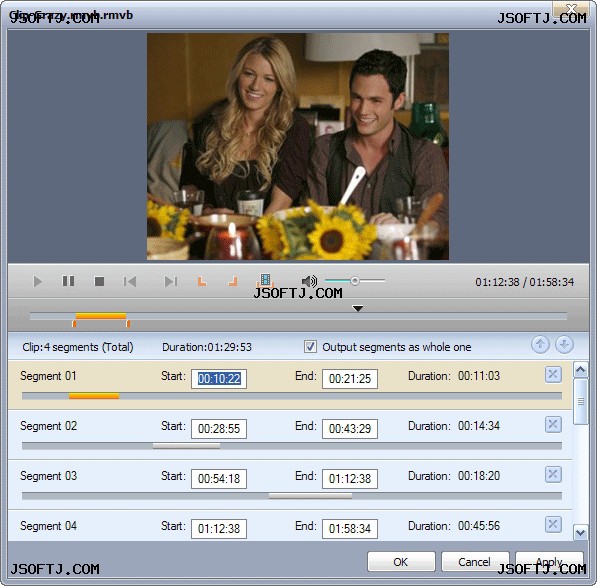Edit Segment 02 End time field
Viewport: 597px width, 586px height.
pyautogui.click(x=350, y=429)
